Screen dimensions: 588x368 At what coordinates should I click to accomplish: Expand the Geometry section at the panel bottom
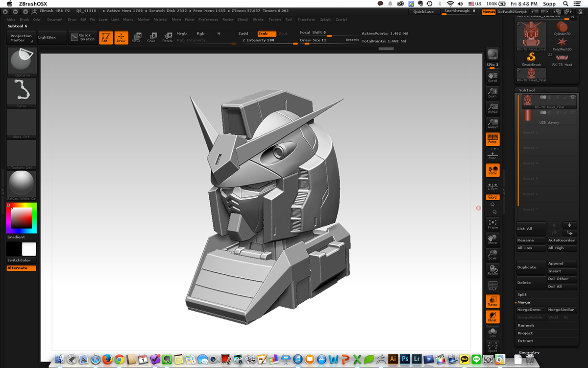click(529, 352)
